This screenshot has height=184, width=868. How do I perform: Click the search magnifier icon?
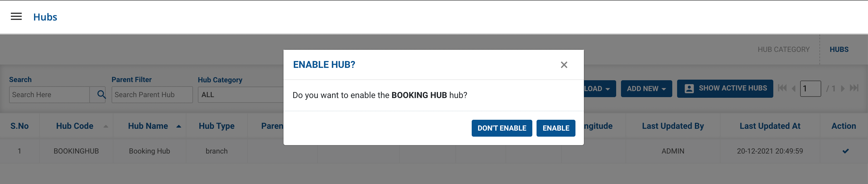(101, 95)
